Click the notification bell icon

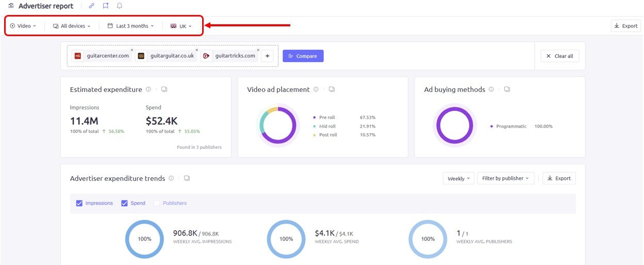point(120,6)
